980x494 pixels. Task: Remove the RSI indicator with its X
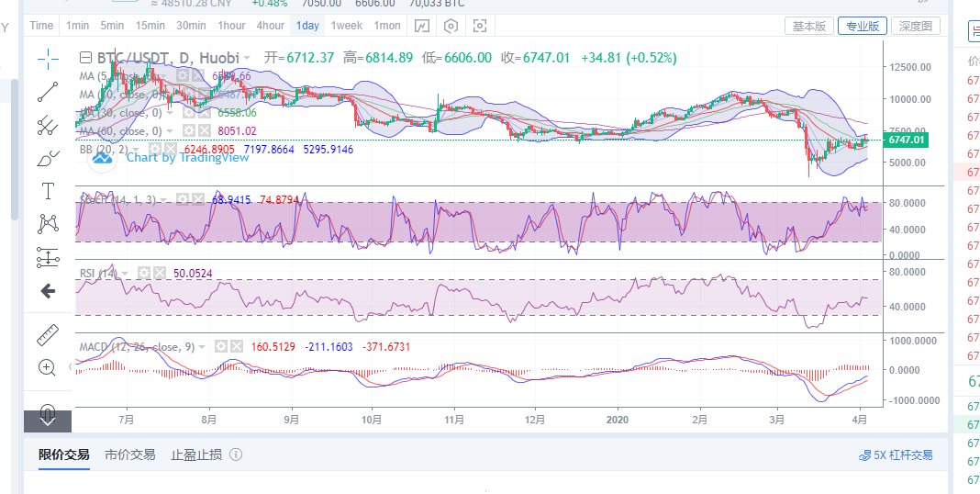[160, 273]
